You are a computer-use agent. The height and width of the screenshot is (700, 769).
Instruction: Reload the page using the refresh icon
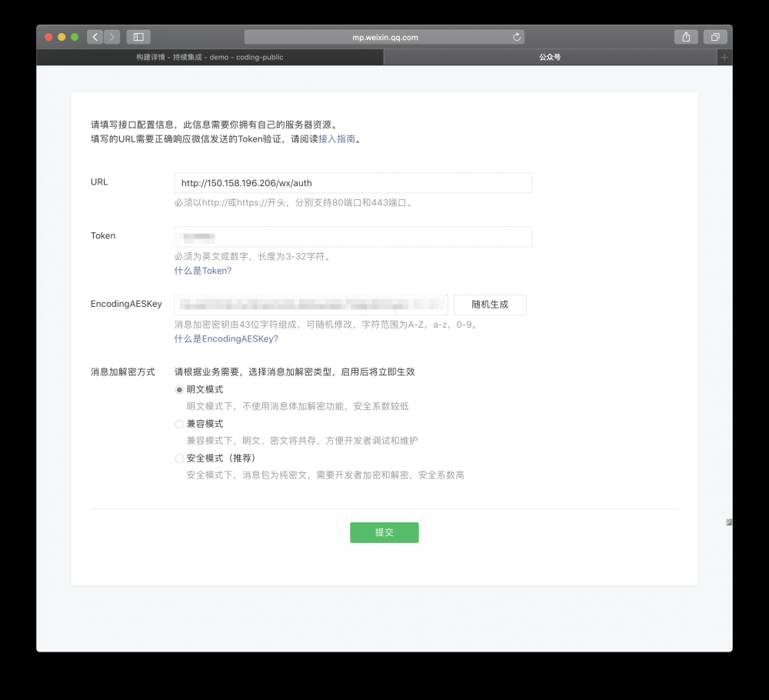(518, 36)
